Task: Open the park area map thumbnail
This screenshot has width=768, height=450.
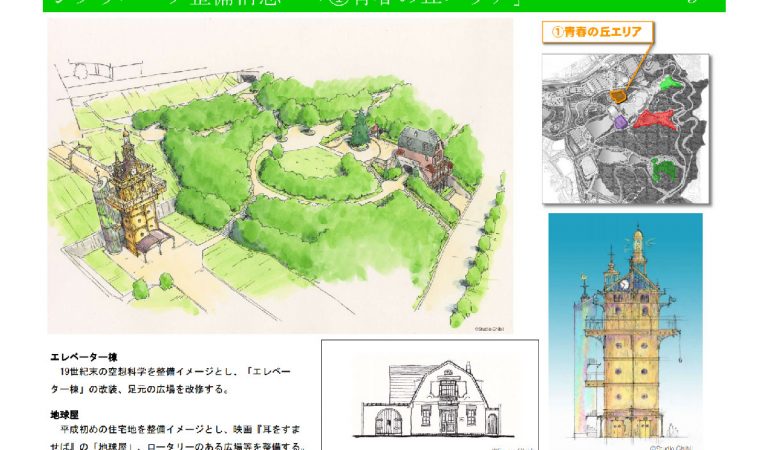Action: click(x=626, y=129)
